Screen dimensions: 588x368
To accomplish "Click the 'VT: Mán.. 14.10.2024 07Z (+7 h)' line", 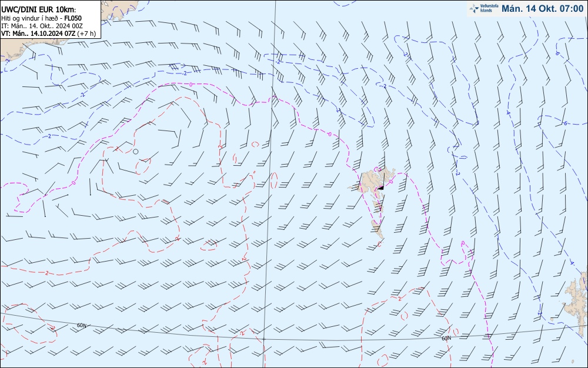I will (48, 34).
